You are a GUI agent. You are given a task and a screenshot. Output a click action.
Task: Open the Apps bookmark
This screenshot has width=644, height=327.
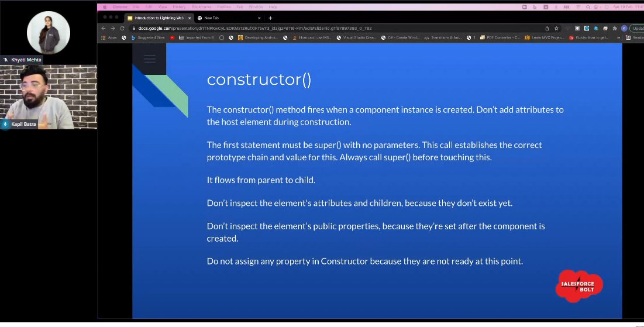[x=109, y=37]
